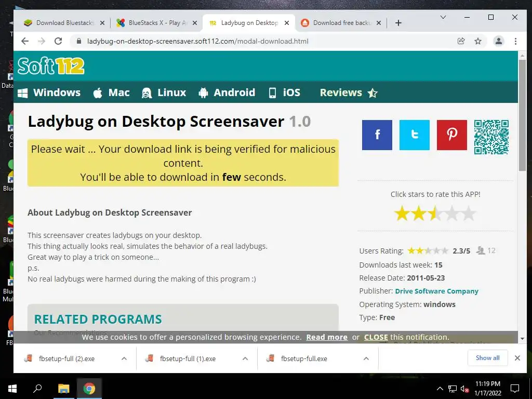Close the Download Bluestacks tab
The image size is (532, 399).
[102, 23]
